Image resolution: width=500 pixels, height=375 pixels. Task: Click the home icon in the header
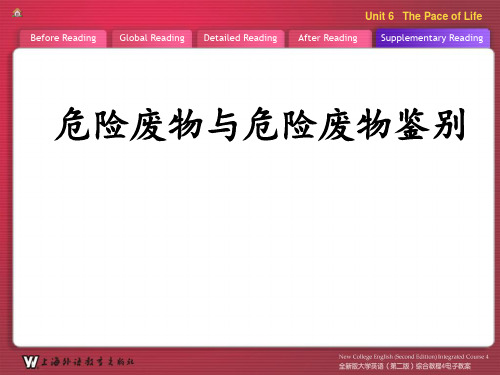click(17, 13)
